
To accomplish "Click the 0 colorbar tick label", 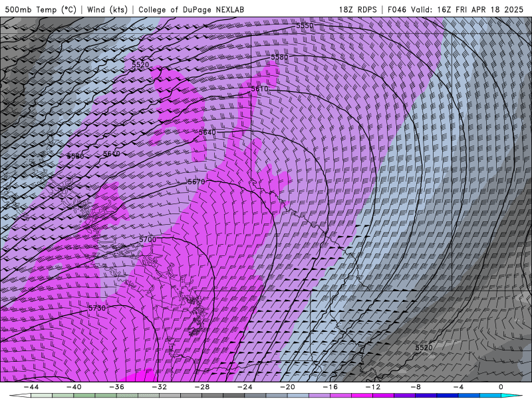I will (501, 387).
